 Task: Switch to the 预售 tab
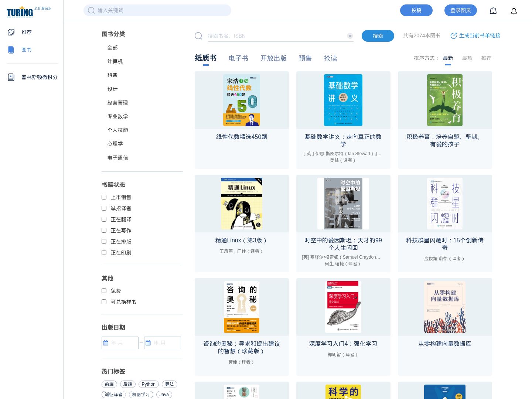(x=305, y=58)
